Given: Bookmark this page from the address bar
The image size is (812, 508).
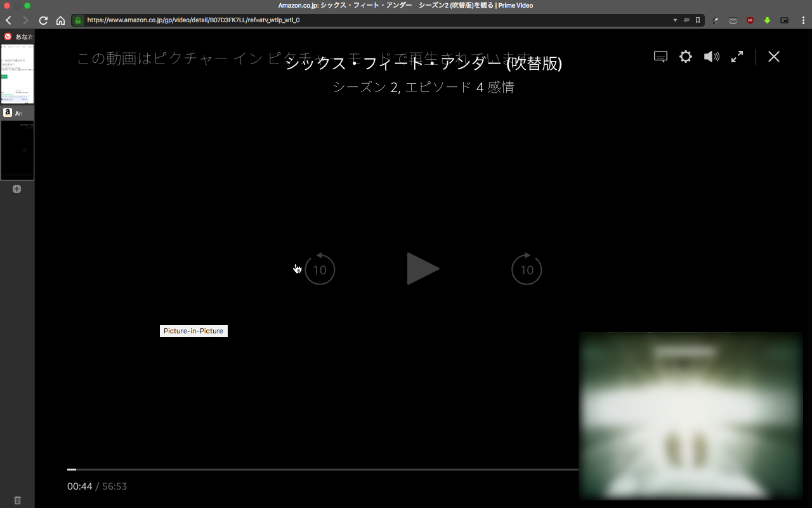Looking at the screenshot, I should [698, 20].
